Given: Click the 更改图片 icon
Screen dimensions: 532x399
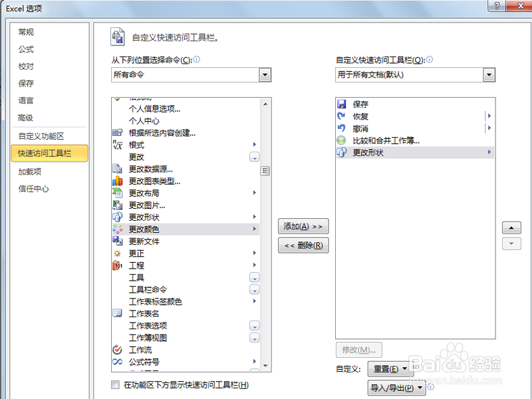Looking at the screenshot, I should point(118,205).
